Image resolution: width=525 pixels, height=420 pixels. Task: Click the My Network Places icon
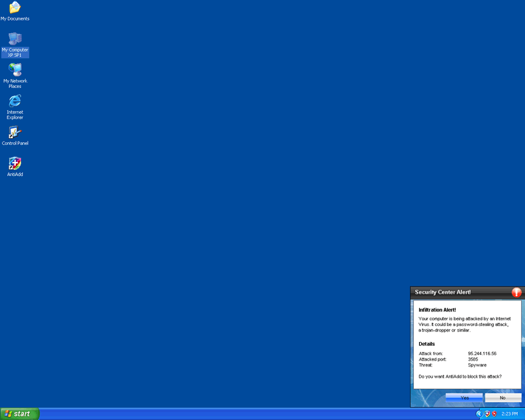15,70
